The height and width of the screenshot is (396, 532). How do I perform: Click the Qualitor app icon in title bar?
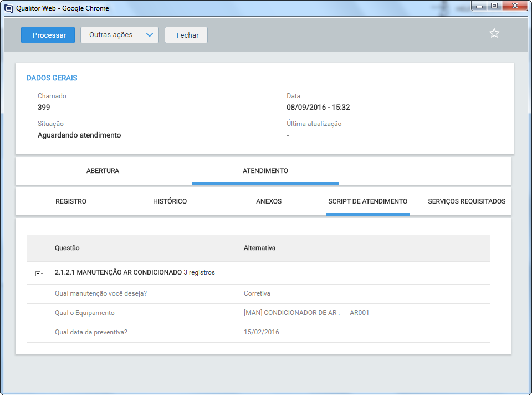tap(8, 8)
